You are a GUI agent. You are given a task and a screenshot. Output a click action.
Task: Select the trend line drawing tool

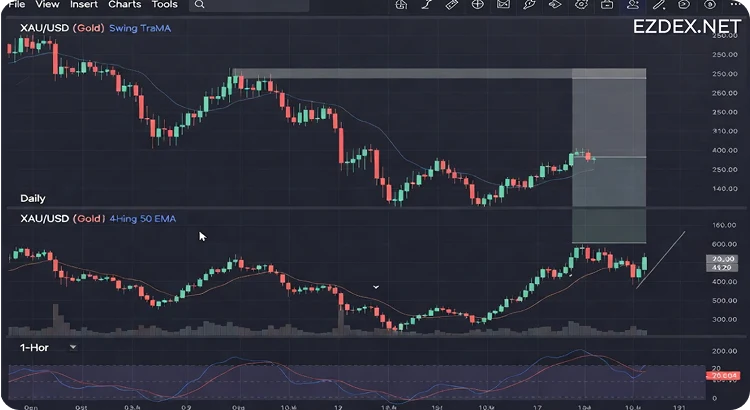tap(426, 4)
